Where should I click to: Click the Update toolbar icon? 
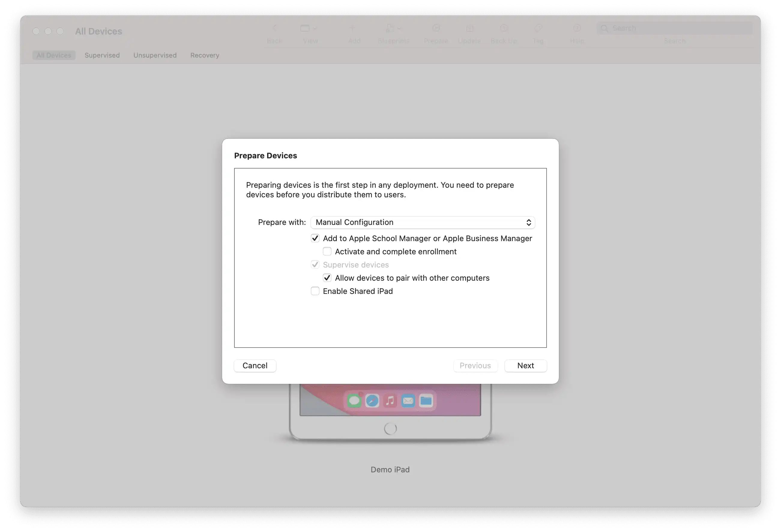469,28
